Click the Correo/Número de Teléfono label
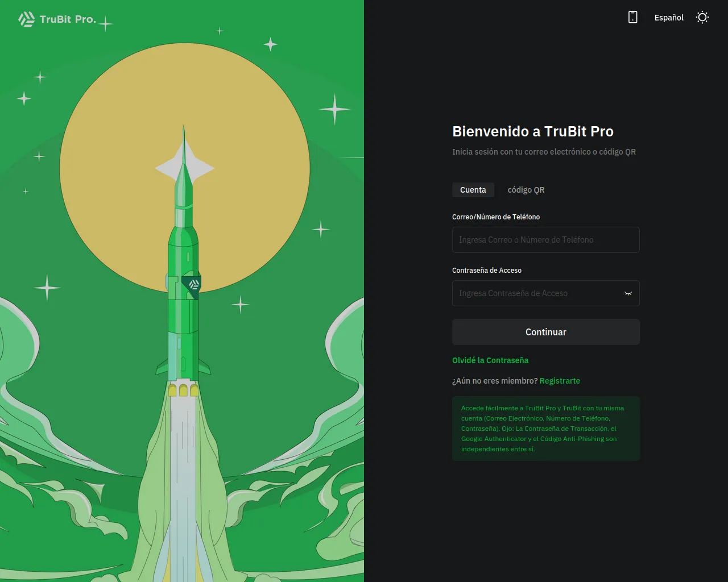Screen dimensions: 728x582 [496, 217]
